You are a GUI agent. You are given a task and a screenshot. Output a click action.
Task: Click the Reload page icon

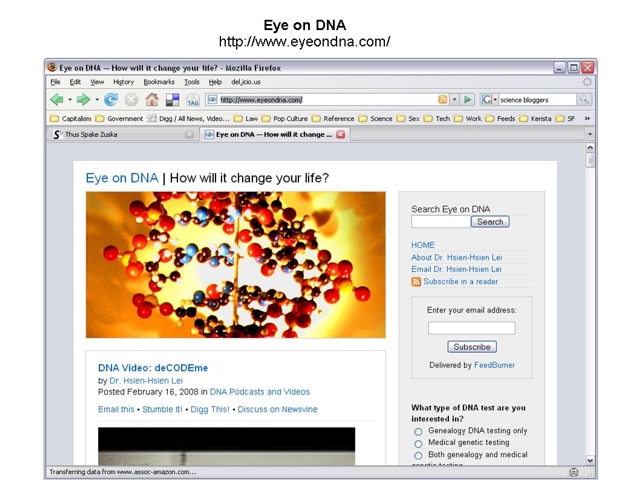[x=111, y=100]
